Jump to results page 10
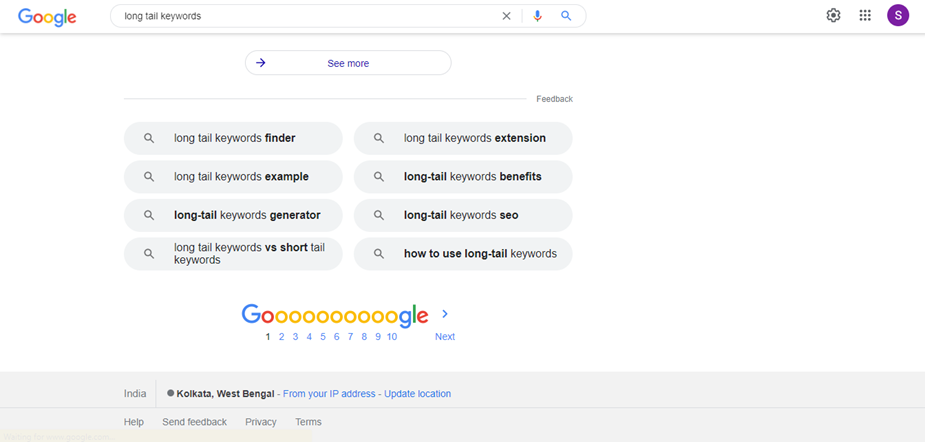925x442 pixels. (392, 337)
